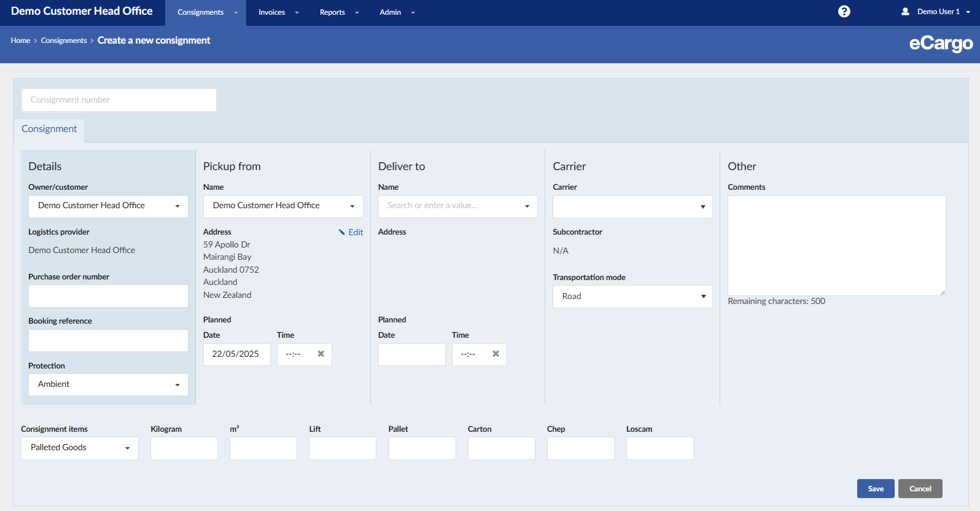The image size is (980, 511).
Task: Focus the Purchase order number field
Action: (108, 296)
